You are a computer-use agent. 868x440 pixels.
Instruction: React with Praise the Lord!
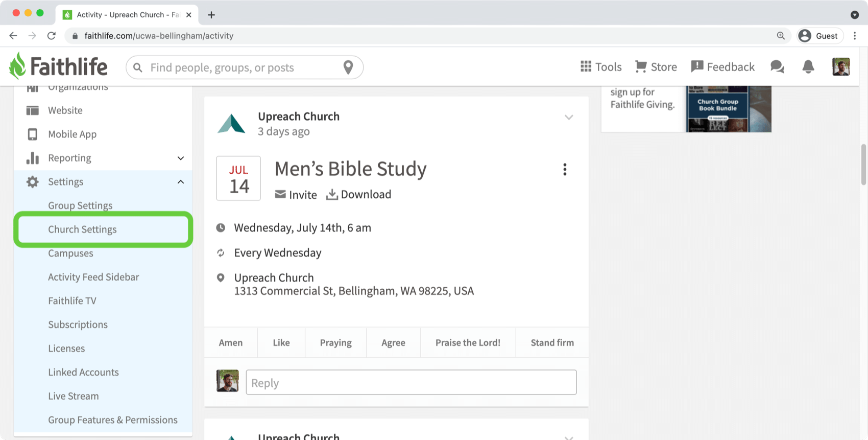point(468,342)
